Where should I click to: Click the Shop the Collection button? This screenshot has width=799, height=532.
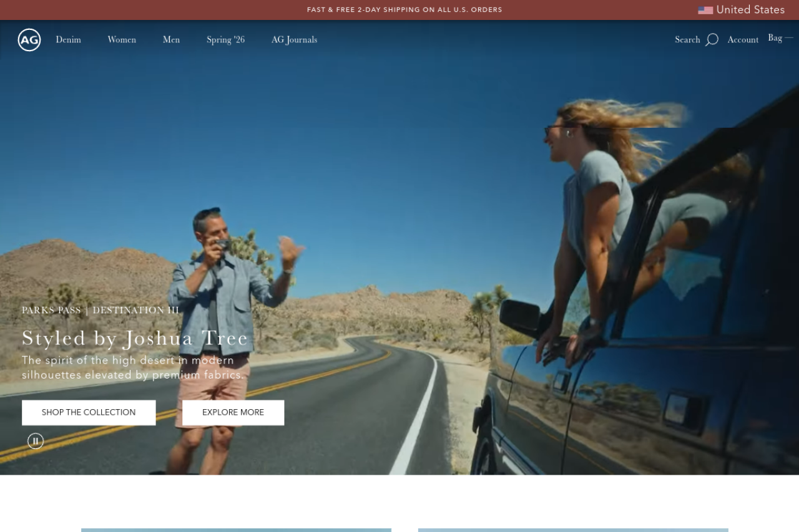coord(89,413)
